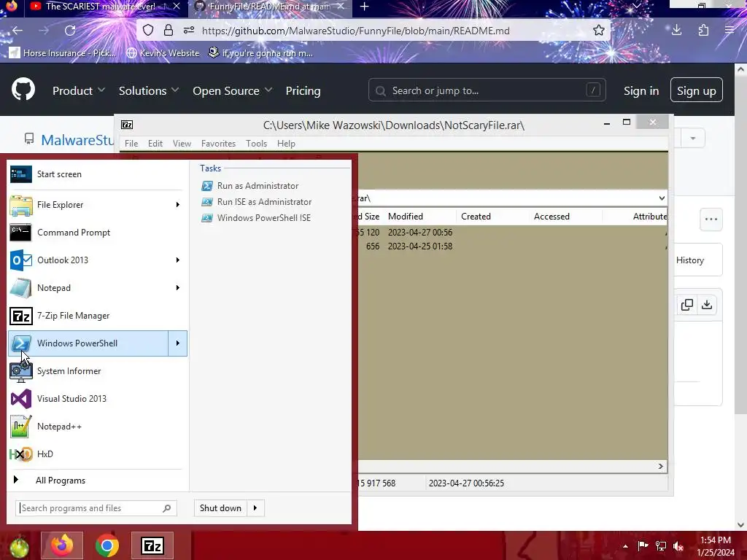The height and width of the screenshot is (560, 747).
Task: Expand Windows PowerShell jump list arrow
Action: (178, 343)
